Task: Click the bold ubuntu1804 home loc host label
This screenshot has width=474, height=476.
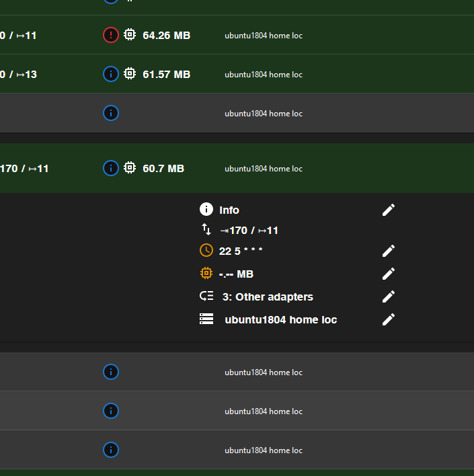Action: [x=281, y=319]
